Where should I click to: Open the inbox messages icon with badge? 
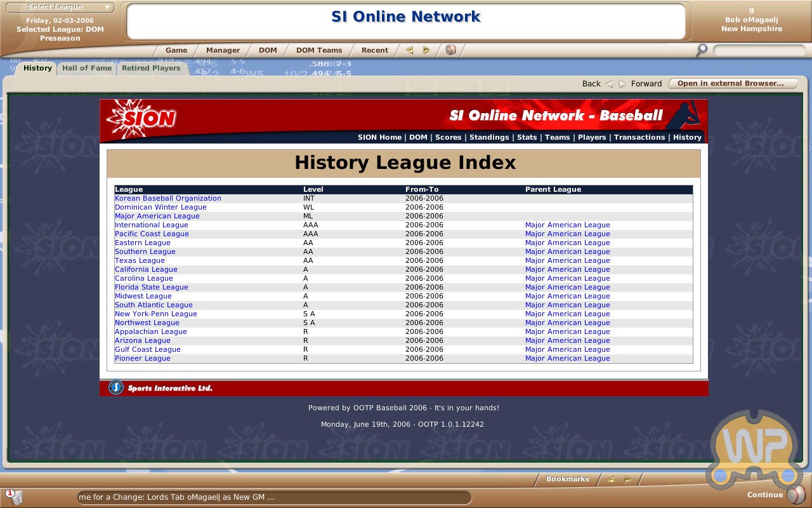coord(14,496)
